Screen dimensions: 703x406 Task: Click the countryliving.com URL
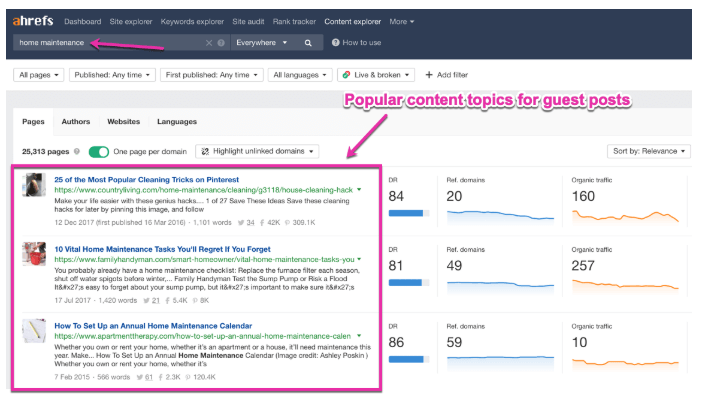coord(204,190)
